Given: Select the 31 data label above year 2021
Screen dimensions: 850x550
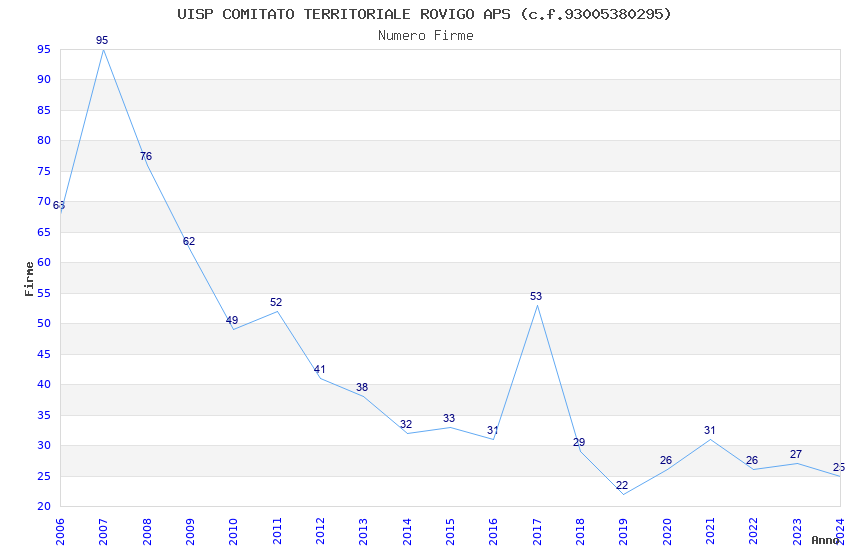Looking at the screenshot, I should [710, 430].
